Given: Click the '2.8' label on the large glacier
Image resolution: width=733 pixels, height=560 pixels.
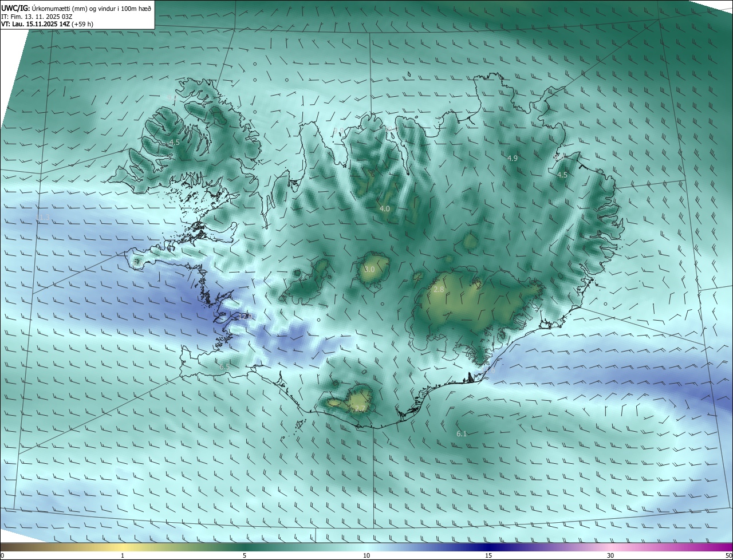Looking at the screenshot, I should click(x=439, y=290).
